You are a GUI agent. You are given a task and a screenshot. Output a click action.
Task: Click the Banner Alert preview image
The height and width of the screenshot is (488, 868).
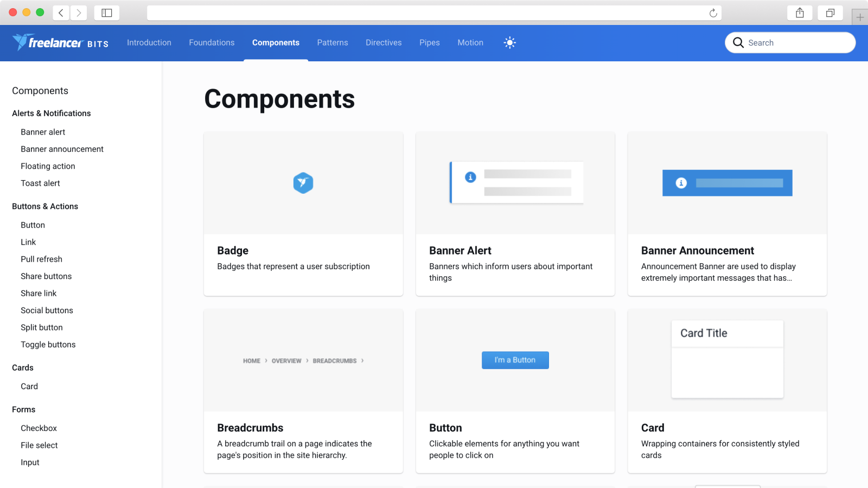(x=516, y=182)
